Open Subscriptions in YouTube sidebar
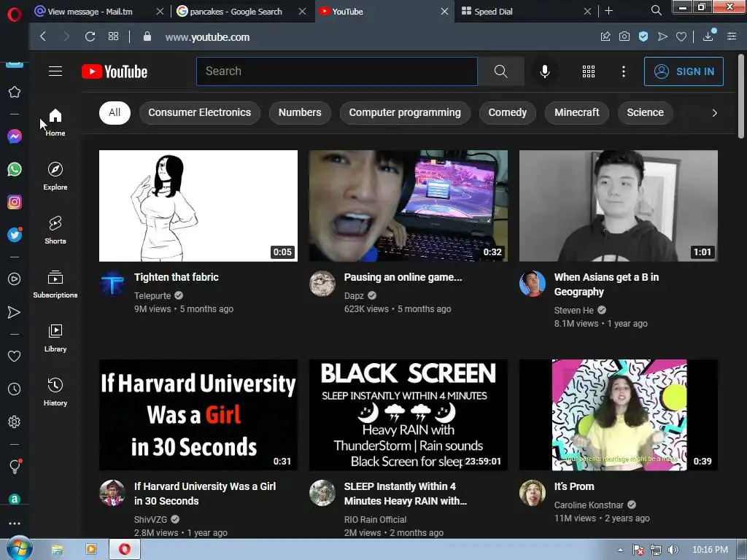This screenshot has height=560, width=747. point(55,284)
